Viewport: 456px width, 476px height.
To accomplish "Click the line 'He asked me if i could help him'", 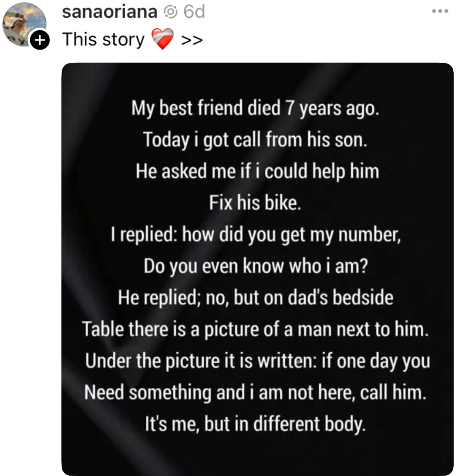I will point(258,172).
